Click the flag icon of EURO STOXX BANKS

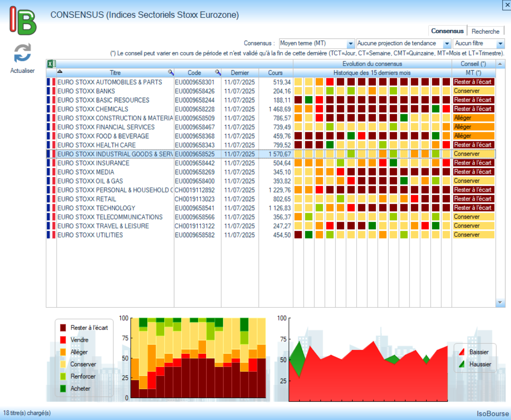(x=51, y=91)
